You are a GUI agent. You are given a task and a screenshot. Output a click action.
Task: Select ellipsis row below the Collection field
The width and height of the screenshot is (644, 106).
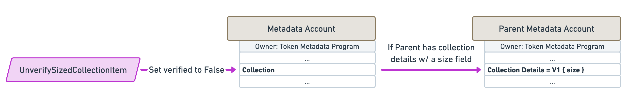pos(307,81)
